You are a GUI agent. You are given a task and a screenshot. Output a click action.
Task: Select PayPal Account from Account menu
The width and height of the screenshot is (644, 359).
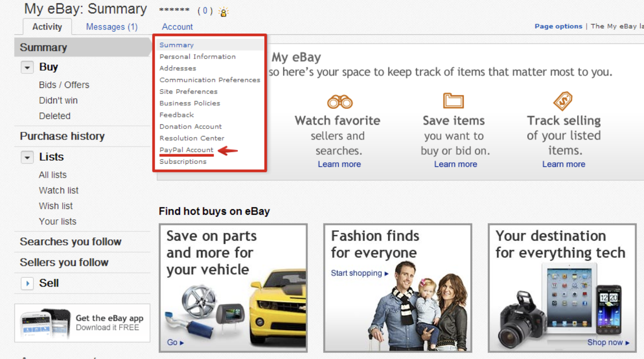click(186, 150)
